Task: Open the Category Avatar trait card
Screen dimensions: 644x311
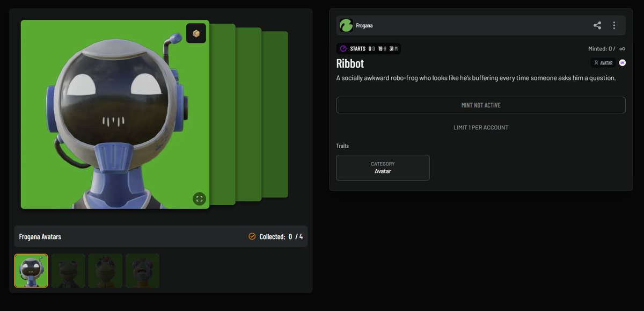Action: (383, 168)
